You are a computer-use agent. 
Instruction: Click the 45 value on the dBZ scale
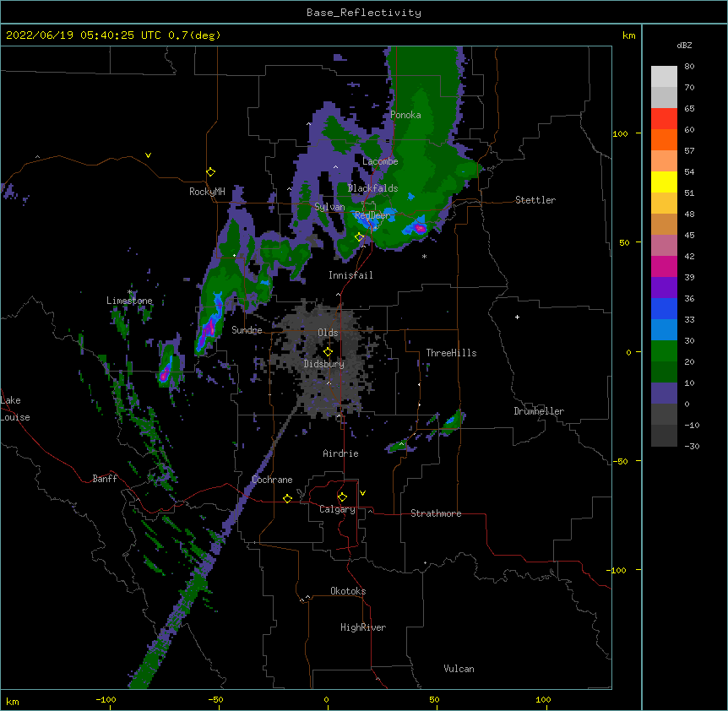pyautogui.click(x=689, y=236)
